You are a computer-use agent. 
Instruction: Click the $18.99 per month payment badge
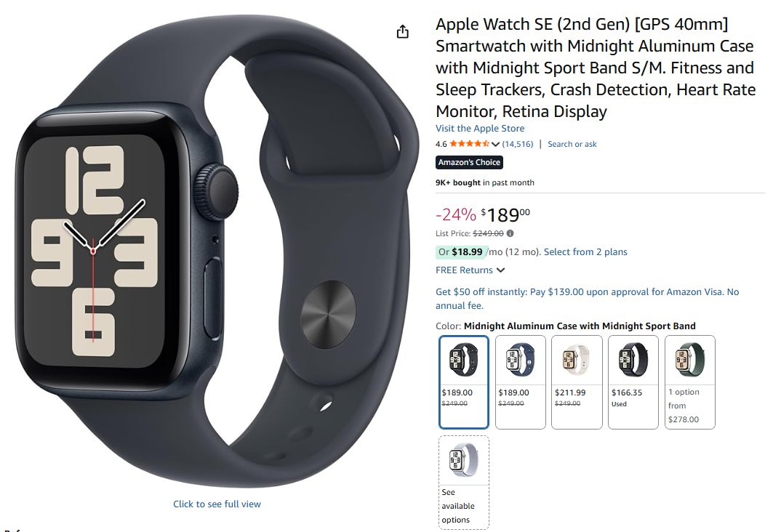460,251
